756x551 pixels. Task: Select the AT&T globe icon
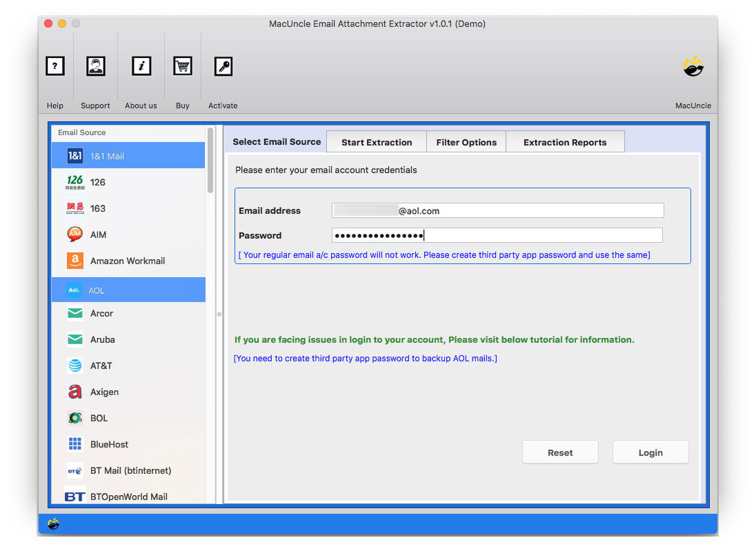[x=74, y=365]
